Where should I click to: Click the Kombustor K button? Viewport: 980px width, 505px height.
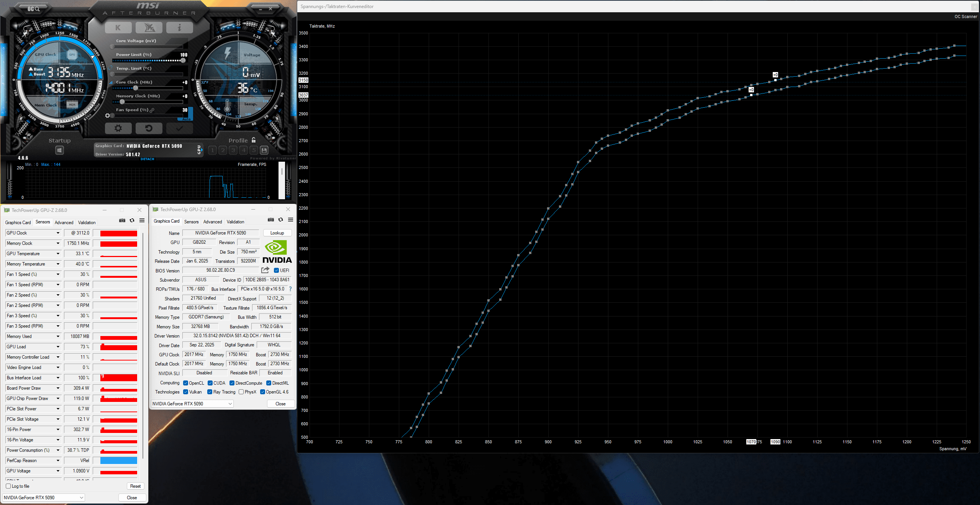pos(118,28)
